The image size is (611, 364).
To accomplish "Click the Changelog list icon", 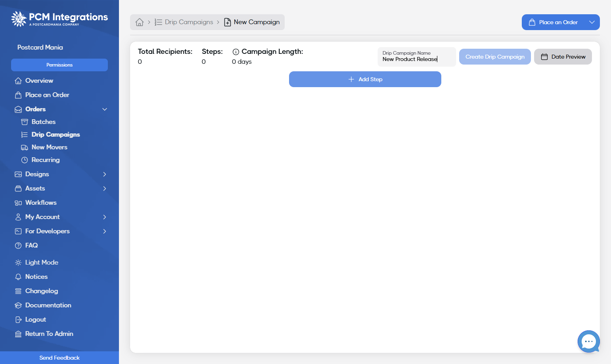I will [x=18, y=291].
